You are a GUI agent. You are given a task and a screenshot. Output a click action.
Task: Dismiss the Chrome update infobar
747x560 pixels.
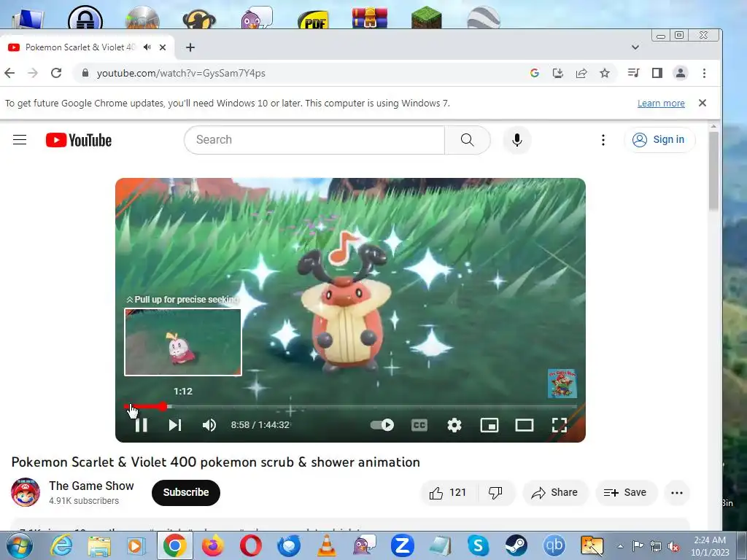point(703,103)
